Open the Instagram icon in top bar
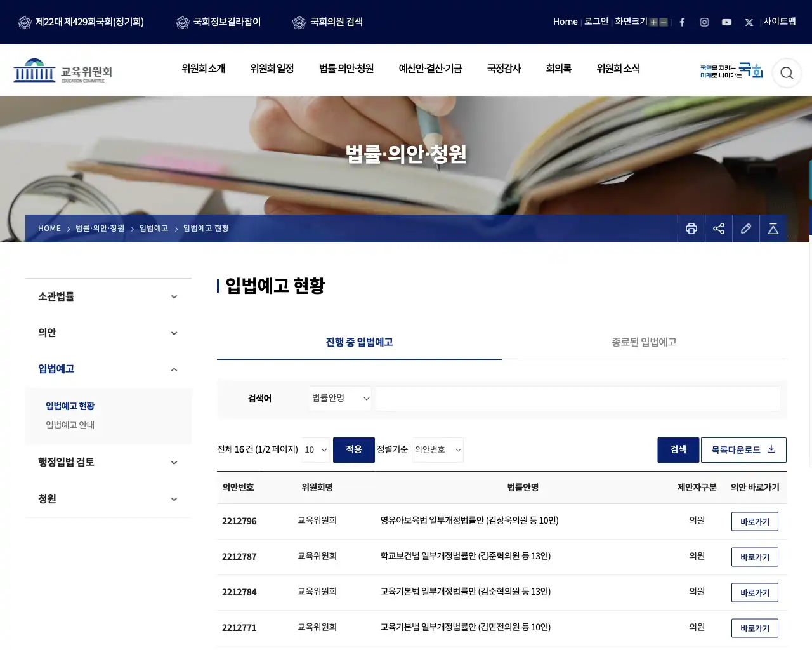 [704, 22]
